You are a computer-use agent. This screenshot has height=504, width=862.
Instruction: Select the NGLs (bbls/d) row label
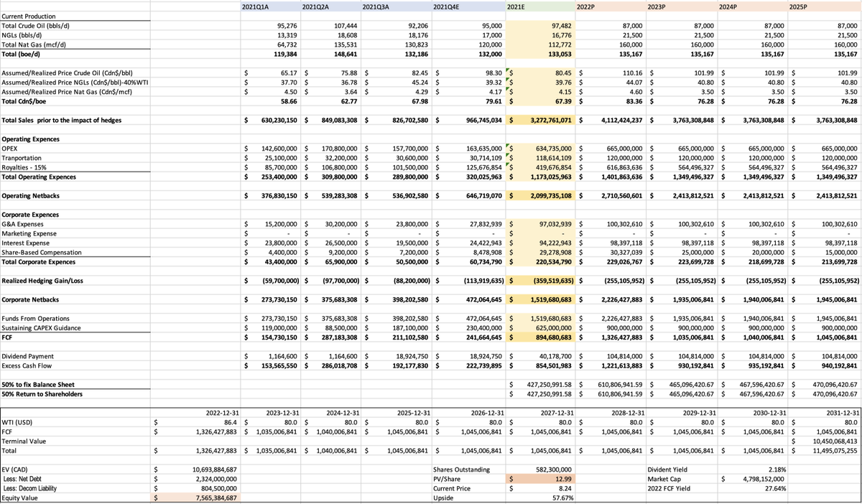click(x=23, y=35)
